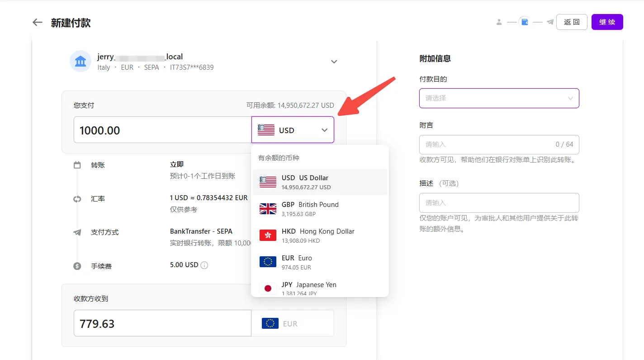Click the 继续 button
The height and width of the screenshot is (360, 644).
click(607, 22)
